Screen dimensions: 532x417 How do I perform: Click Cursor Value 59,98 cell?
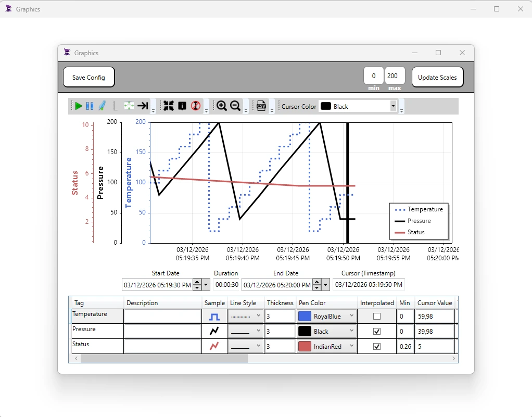434,316
